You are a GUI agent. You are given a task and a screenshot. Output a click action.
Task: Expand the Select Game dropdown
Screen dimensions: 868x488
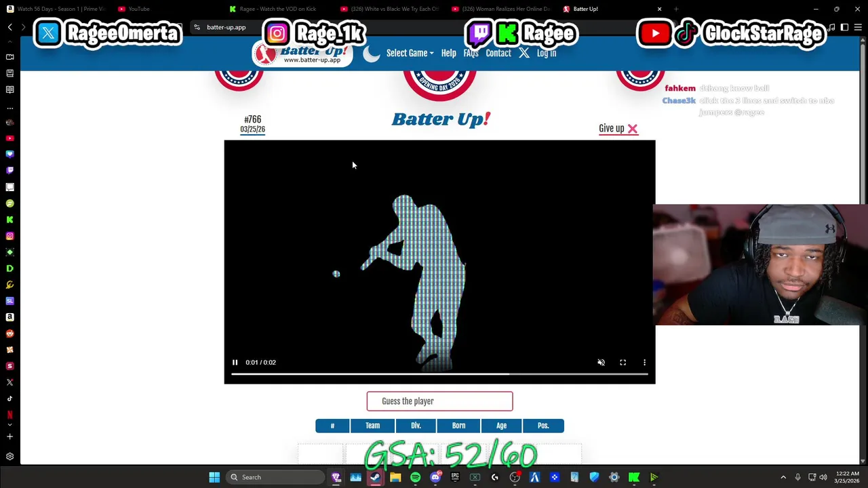point(410,53)
